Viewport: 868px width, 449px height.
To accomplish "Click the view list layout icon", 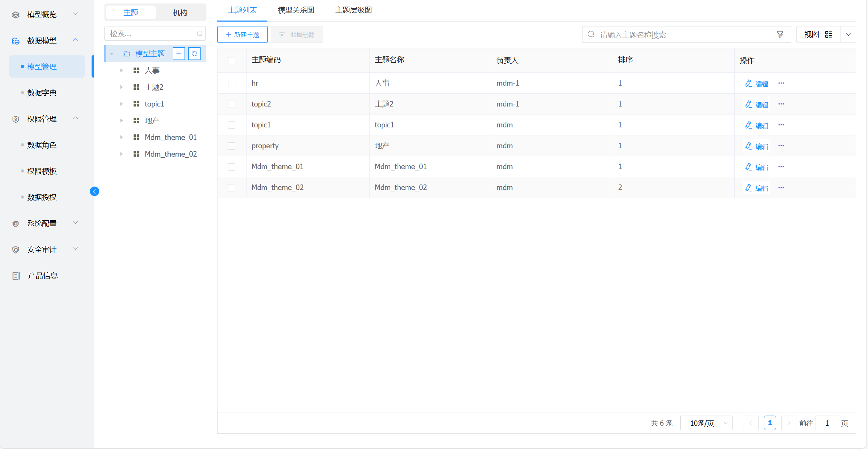I will point(828,34).
